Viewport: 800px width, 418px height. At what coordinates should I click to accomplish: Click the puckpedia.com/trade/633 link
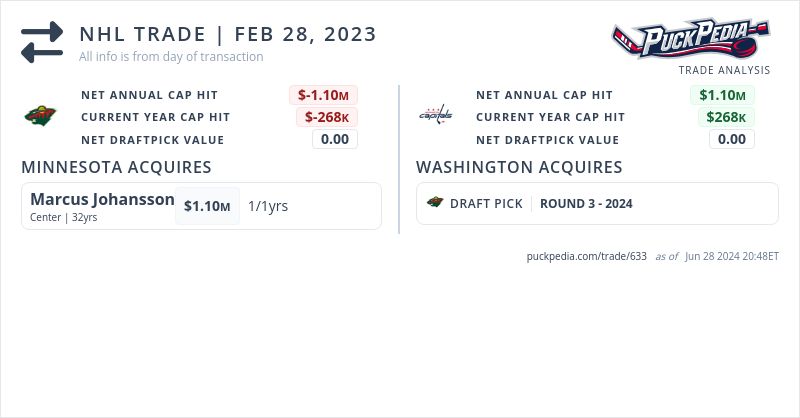tap(587, 257)
